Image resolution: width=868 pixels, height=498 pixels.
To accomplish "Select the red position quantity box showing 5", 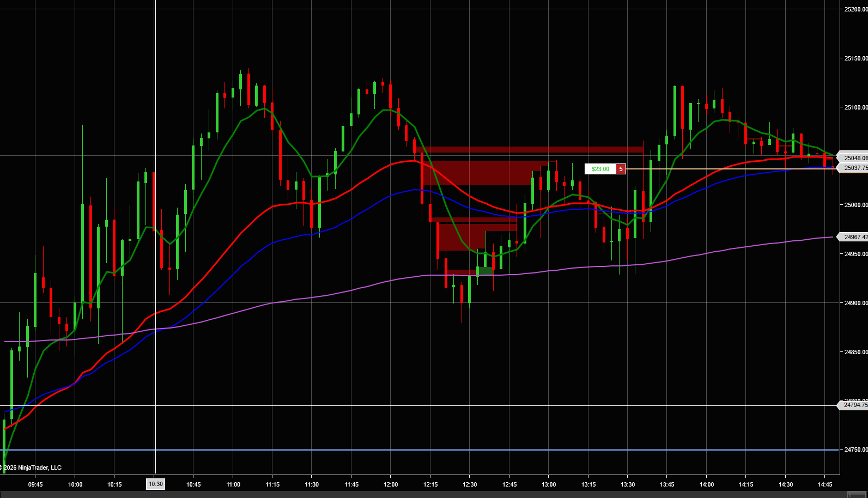I will tap(621, 169).
